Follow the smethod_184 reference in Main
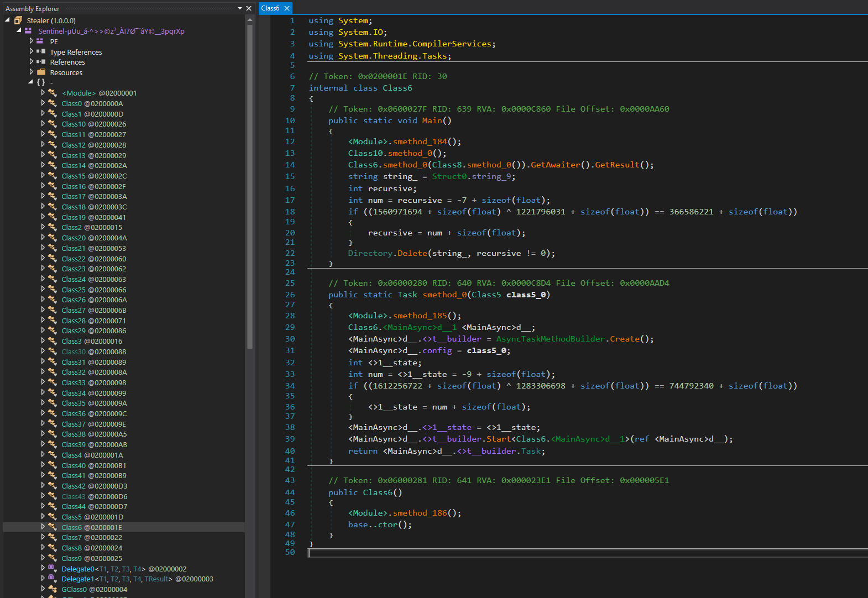The height and width of the screenshot is (598, 868). click(x=420, y=141)
